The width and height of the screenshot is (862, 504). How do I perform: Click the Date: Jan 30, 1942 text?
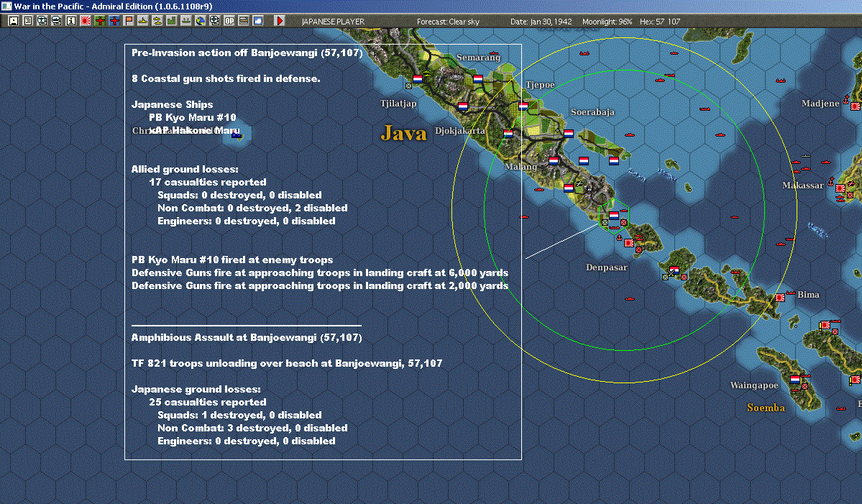541,22
